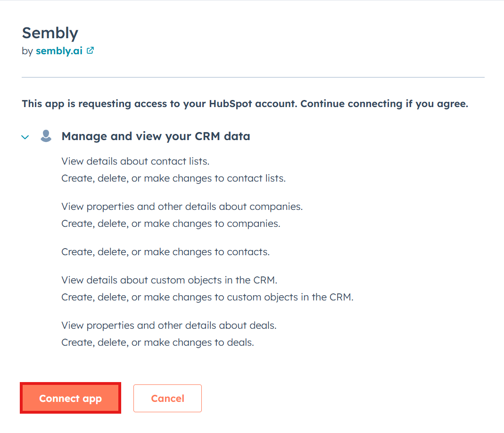Click the external link icon beside sembly.ai

pos(90,51)
